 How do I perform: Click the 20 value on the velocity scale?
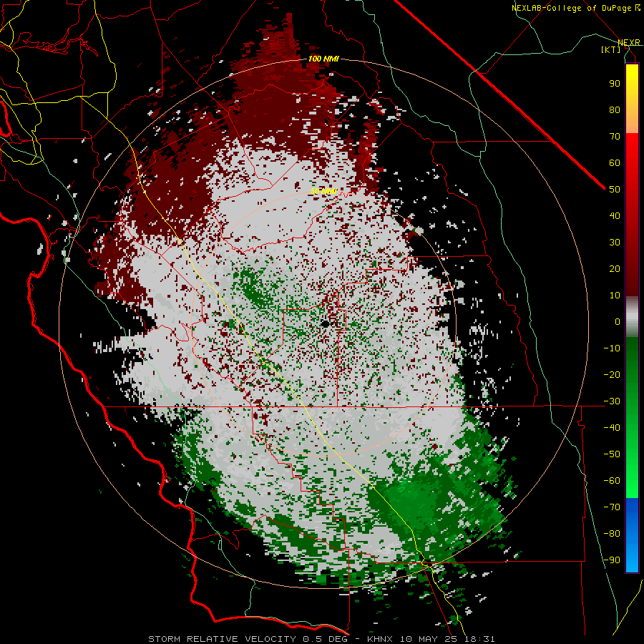pos(615,268)
